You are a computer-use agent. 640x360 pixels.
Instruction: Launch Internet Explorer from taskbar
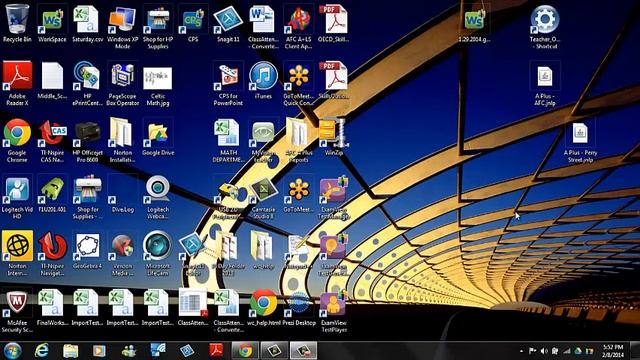pos(41,351)
